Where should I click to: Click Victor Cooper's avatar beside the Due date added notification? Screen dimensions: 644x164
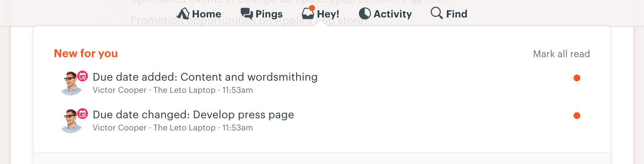click(x=71, y=84)
